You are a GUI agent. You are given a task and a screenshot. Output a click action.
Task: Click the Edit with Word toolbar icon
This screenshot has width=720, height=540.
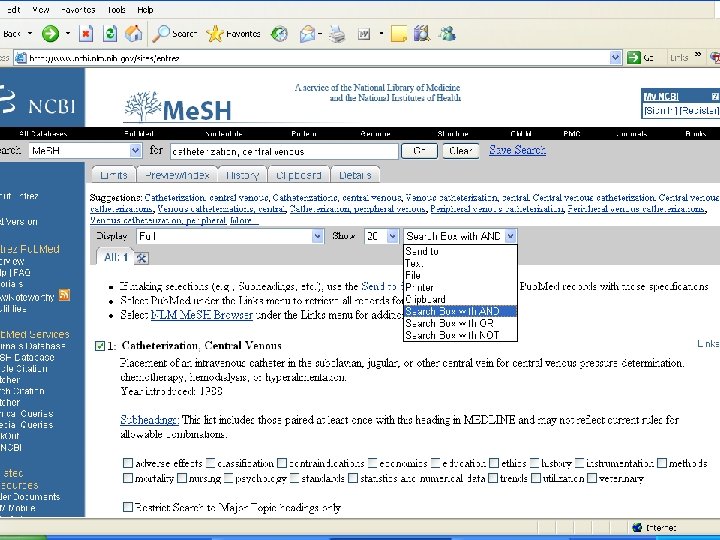(364, 34)
